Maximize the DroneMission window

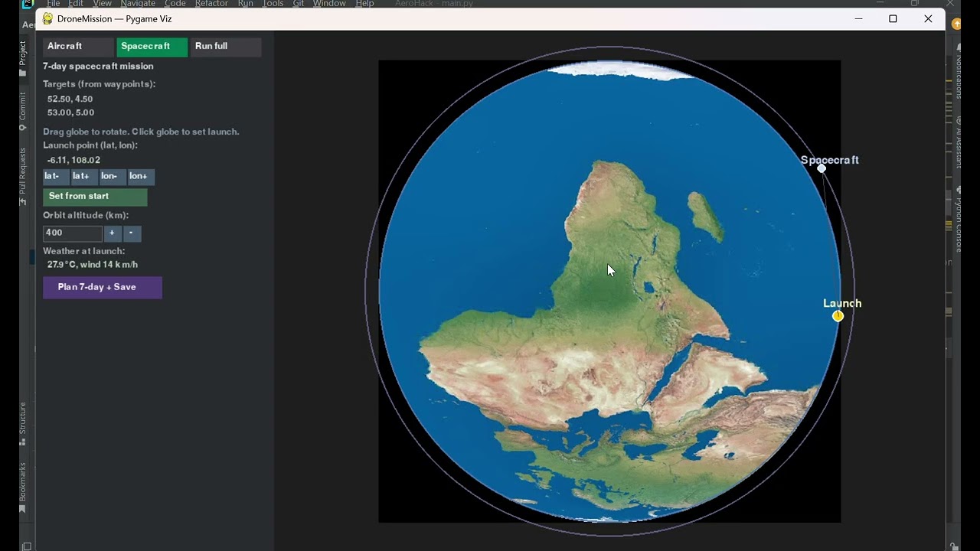pos(893,19)
